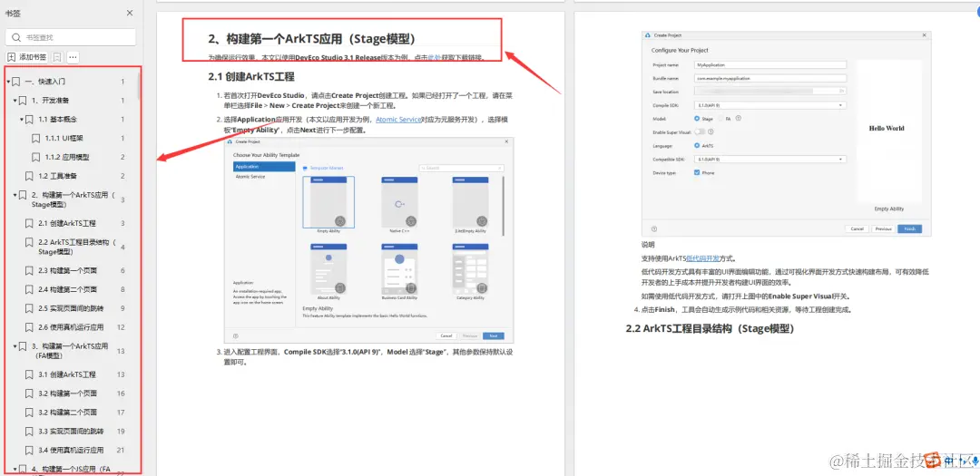Click bookmark icon of 1、开发准备
Screen dimensions: 980x476
(23, 101)
